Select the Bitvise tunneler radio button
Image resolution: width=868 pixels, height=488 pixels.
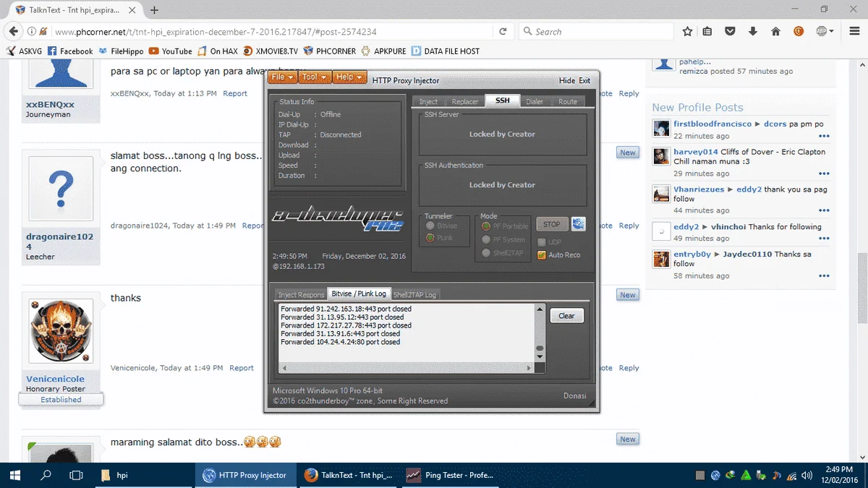pyautogui.click(x=430, y=226)
